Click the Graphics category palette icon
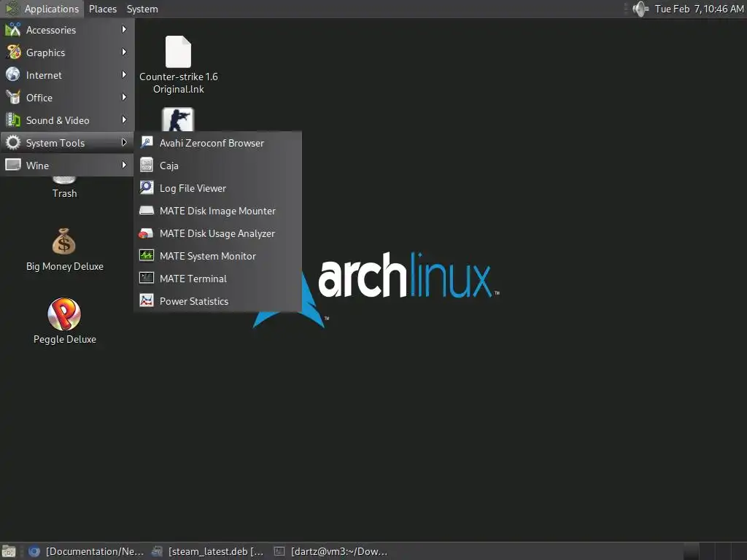Viewport: 747px width, 560px height. tap(13, 52)
